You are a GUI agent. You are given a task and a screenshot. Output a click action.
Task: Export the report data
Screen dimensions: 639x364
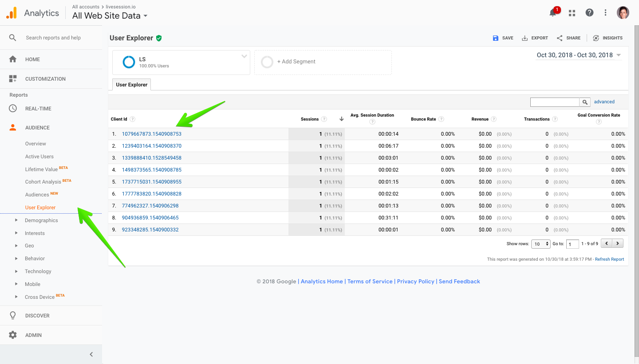[535, 38]
